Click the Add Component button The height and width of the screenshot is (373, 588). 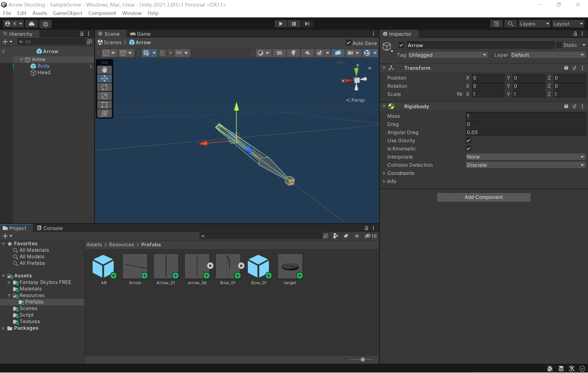483,197
